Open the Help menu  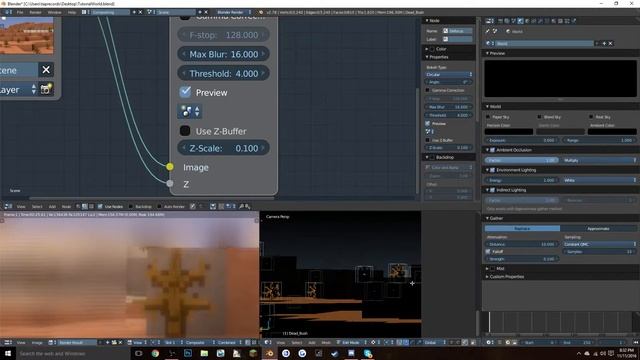(x=72, y=12)
